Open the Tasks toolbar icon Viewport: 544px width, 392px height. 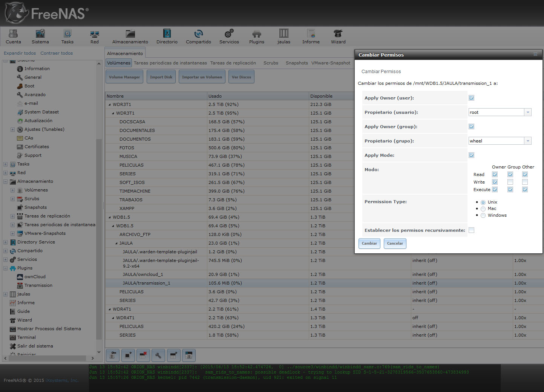tap(67, 37)
